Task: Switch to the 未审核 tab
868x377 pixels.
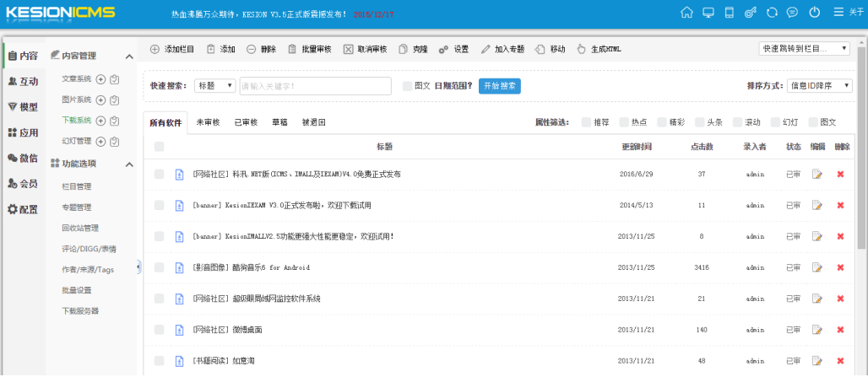Action: coord(208,122)
